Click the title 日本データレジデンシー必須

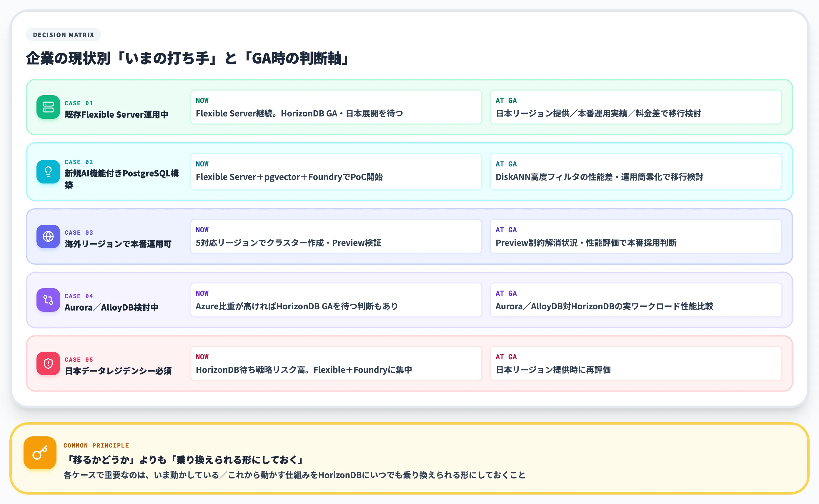pyautogui.click(x=118, y=371)
